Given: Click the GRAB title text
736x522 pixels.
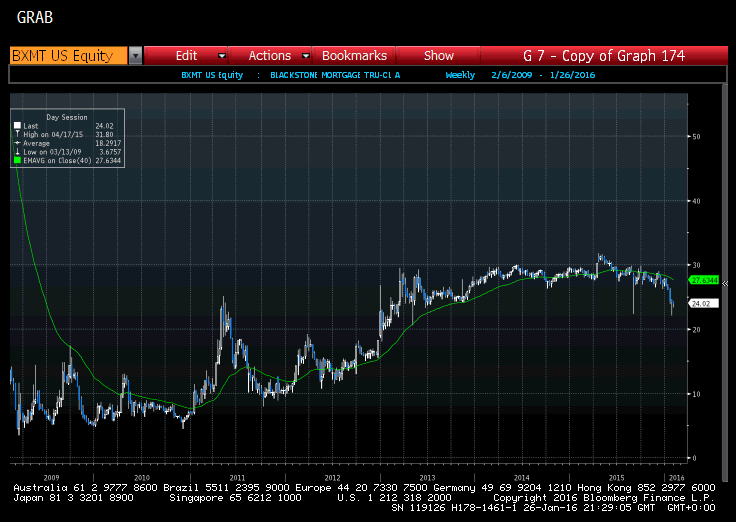Looking at the screenshot, I should [35, 17].
